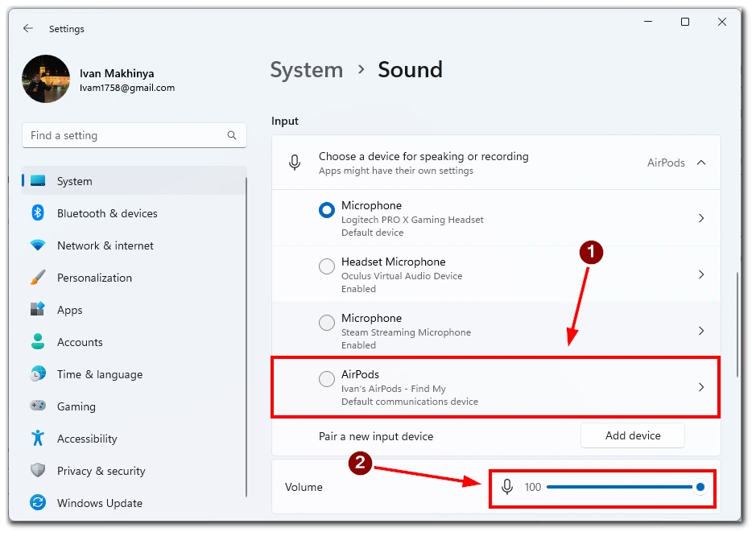Click the Accounts person icon
This screenshot has height=536, width=756.
coord(38,341)
